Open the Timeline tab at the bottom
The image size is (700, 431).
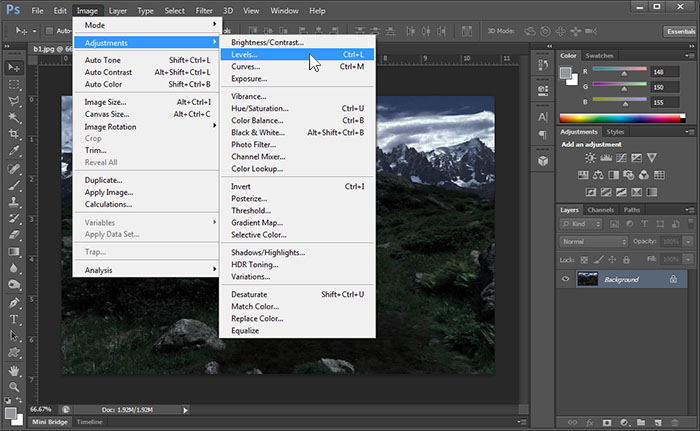tap(90, 422)
